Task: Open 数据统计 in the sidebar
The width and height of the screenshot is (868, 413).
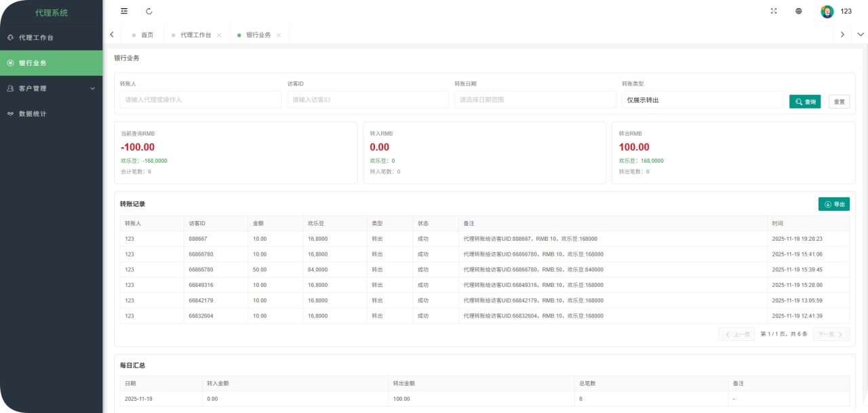Action: pyautogui.click(x=33, y=114)
